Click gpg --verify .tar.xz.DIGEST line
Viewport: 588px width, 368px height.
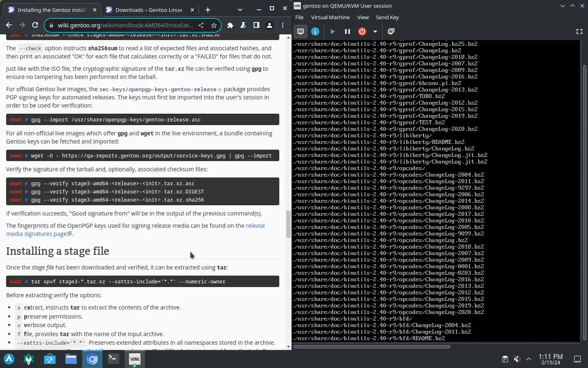point(118,192)
